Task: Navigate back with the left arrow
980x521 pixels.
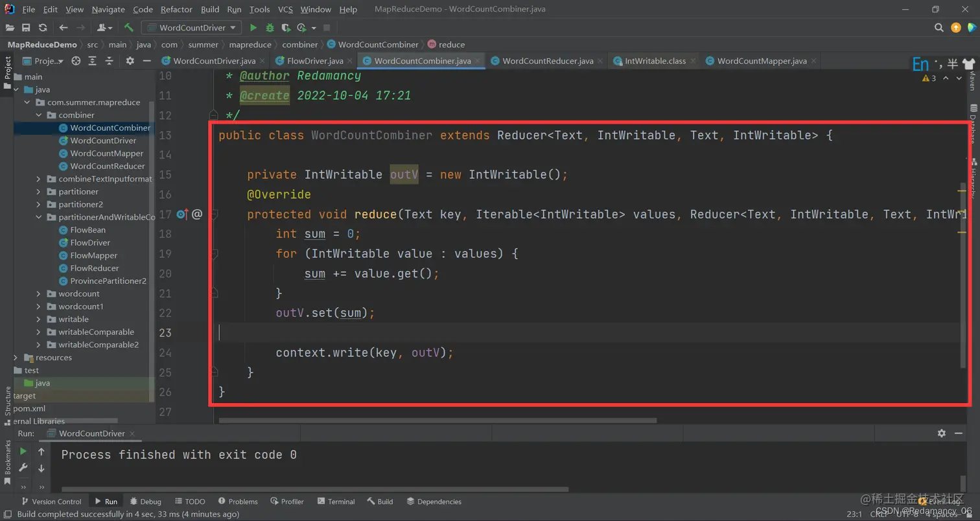Action: tap(64, 28)
